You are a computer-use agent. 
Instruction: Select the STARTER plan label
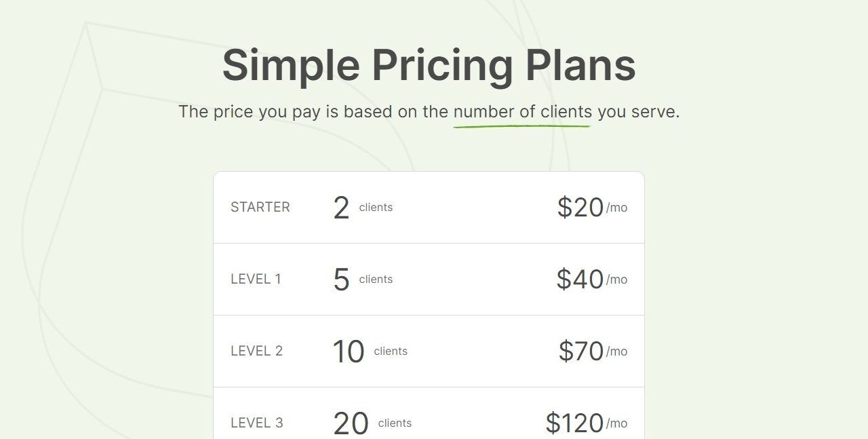pos(260,208)
